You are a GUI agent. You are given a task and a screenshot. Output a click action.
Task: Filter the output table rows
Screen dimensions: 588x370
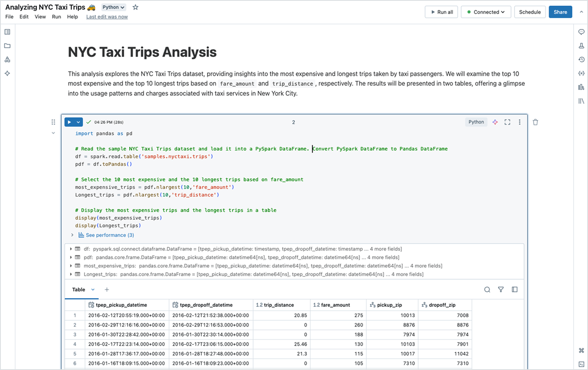[x=500, y=289]
